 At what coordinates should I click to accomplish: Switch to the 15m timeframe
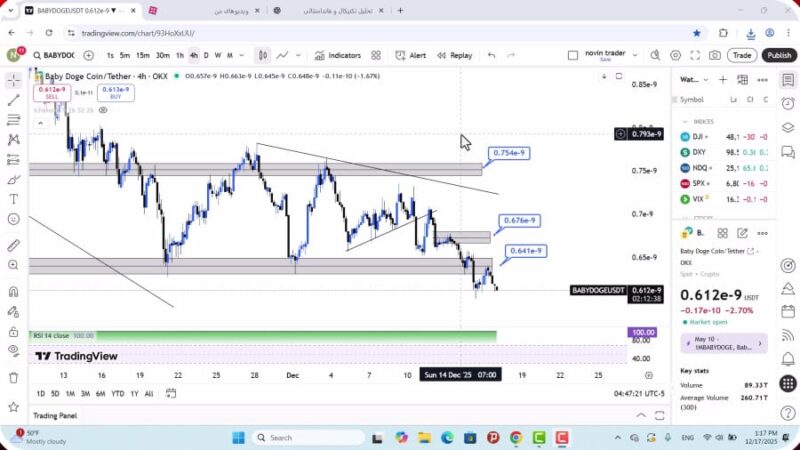tap(143, 55)
